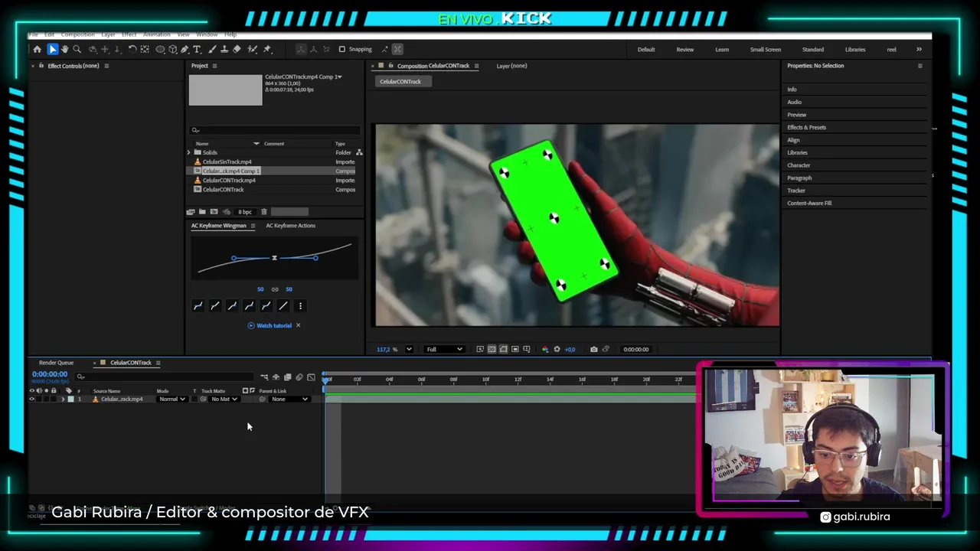The height and width of the screenshot is (551, 980).
Task: Take snapshot with viewer camera icon
Action: (x=593, y=350)
